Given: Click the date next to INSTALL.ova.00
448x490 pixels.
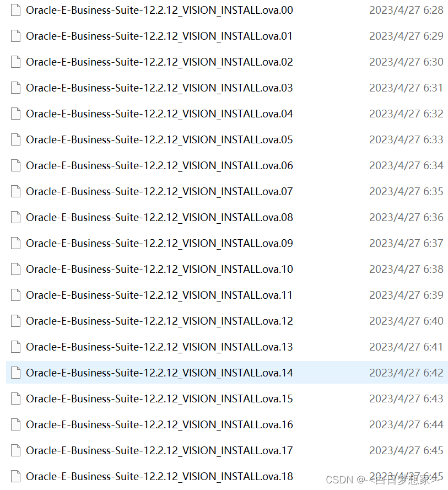Looking at the screenshot, I should pyautogui.click(x=407, y=10).
